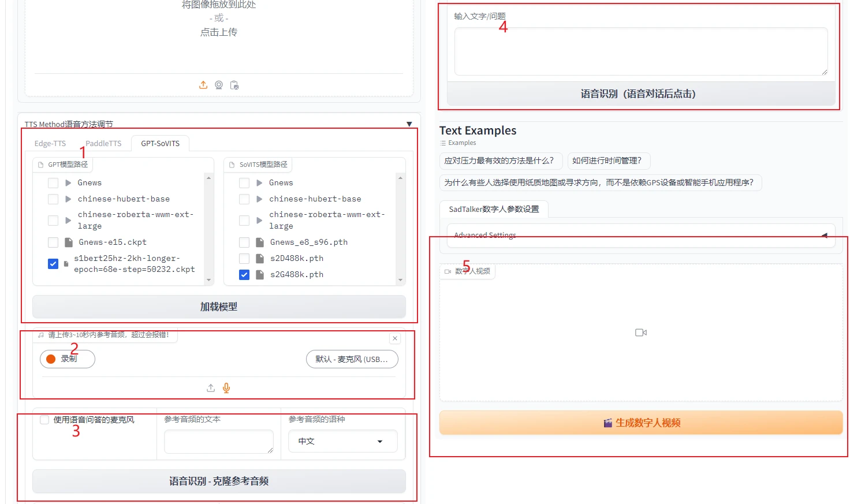Close the reference audio panel
This screenshot has width=850, height=504.
[x=395, y=338]
